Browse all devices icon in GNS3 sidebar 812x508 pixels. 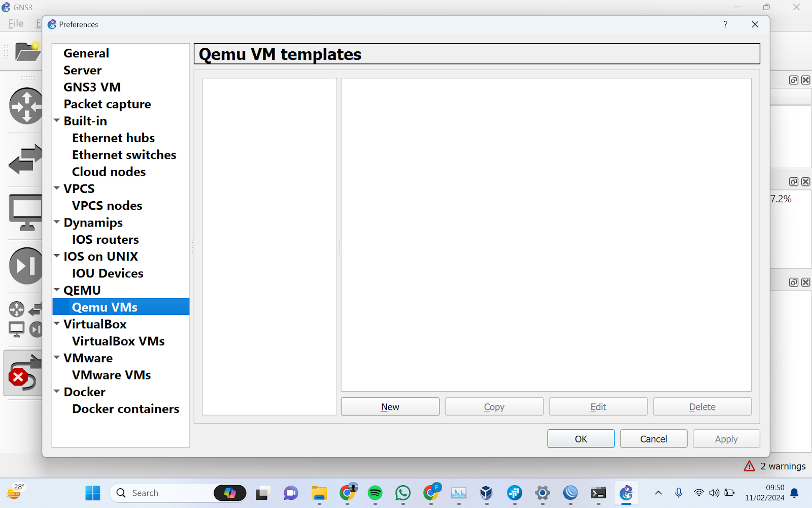25,319
